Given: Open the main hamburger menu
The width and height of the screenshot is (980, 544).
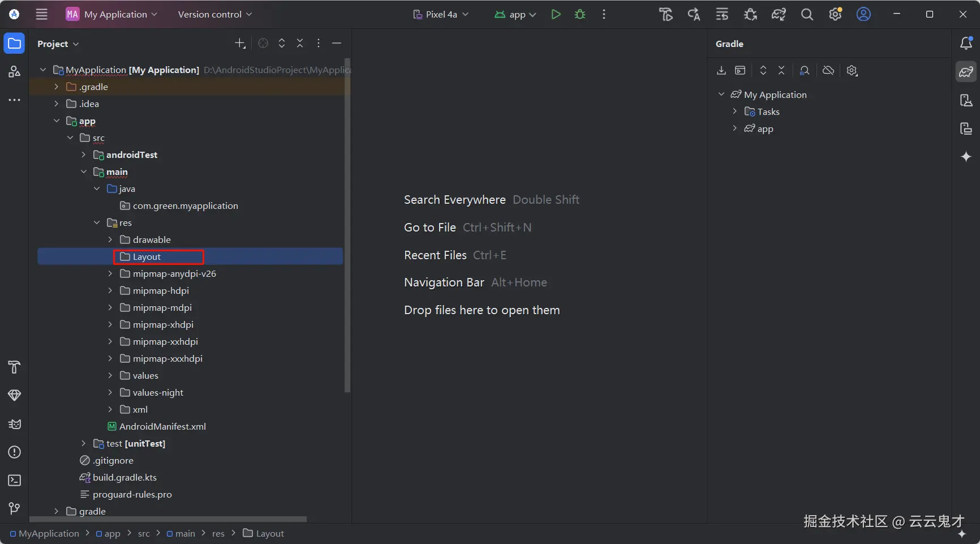Looking at the screenshot, I should coord(42,14).
